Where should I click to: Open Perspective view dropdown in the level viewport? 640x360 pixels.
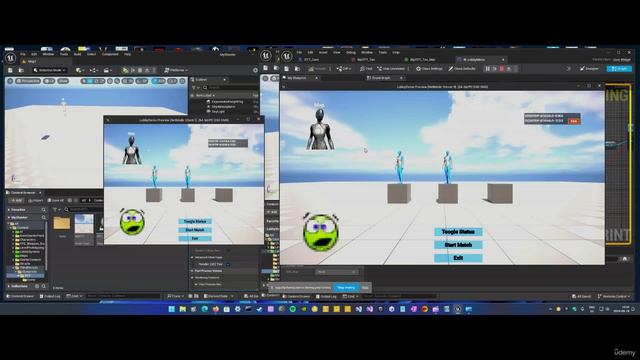click(x=28, y=81)
